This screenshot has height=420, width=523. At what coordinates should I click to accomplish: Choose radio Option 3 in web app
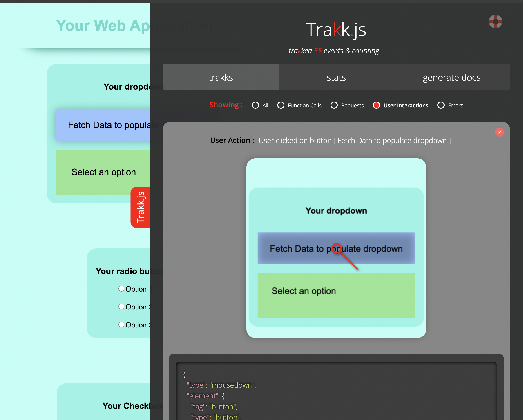(x=121, y=325)
